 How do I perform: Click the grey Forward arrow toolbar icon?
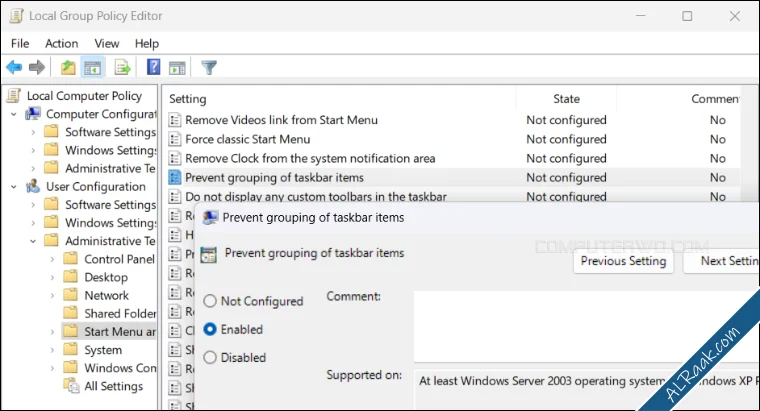(x=37, y=67)
